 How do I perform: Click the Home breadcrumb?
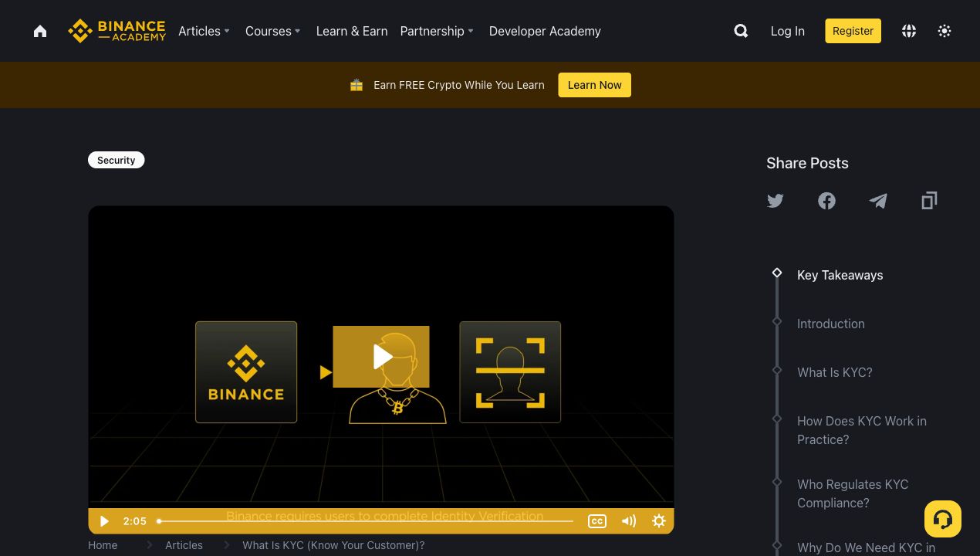click(x=103, y=545)
